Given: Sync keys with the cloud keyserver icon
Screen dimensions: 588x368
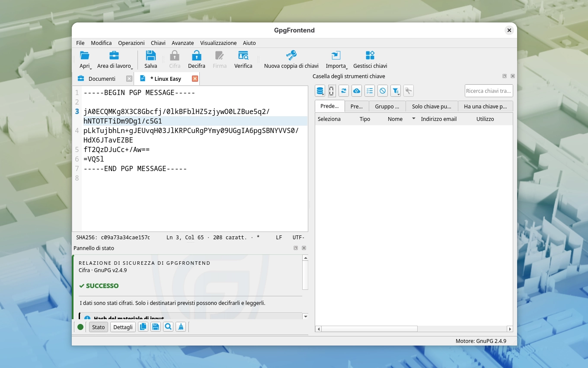Looking at the screenshot, I should (357, 91).
